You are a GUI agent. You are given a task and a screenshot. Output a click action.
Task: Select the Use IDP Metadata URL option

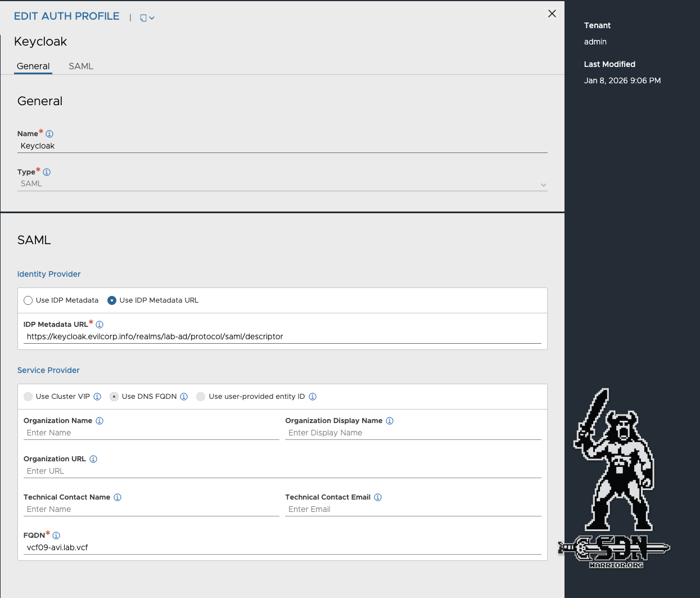112,300
